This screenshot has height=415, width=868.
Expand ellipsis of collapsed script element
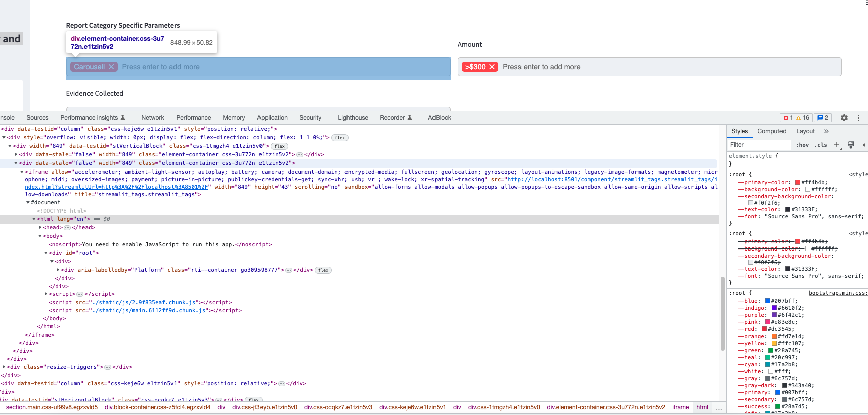coord(80,294)
